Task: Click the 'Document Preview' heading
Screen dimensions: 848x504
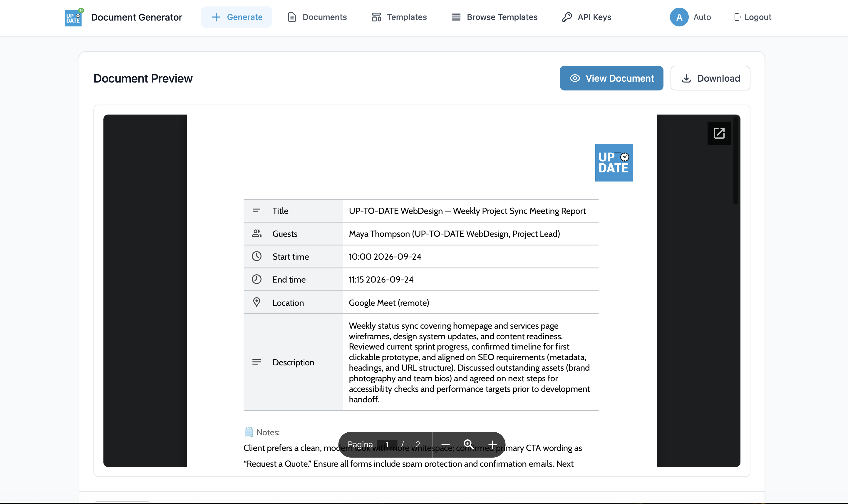Action: click(x=143, y=78)
